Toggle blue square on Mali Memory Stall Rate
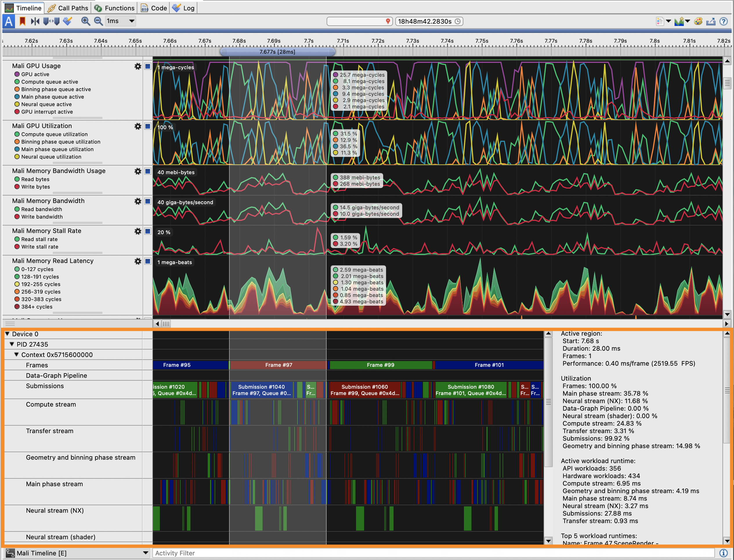 (x=148, y=231)
